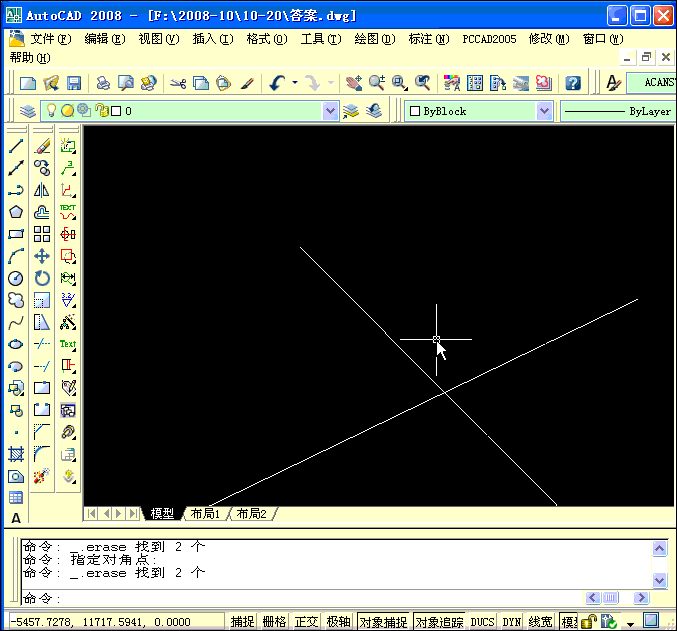Image resolution: width=677 pixels, height=631 pixels.
Task: Toggle 对象追踪 object tracking
Action: [x=439, y=622]
